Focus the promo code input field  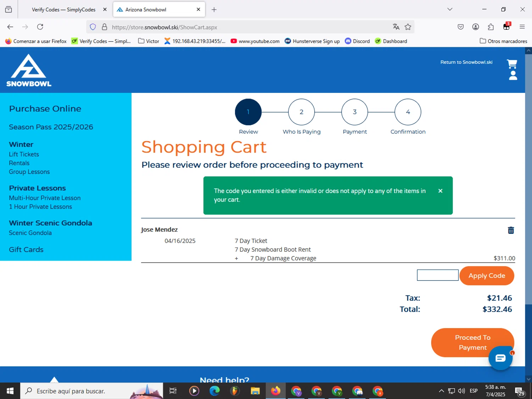pos(438,275)
